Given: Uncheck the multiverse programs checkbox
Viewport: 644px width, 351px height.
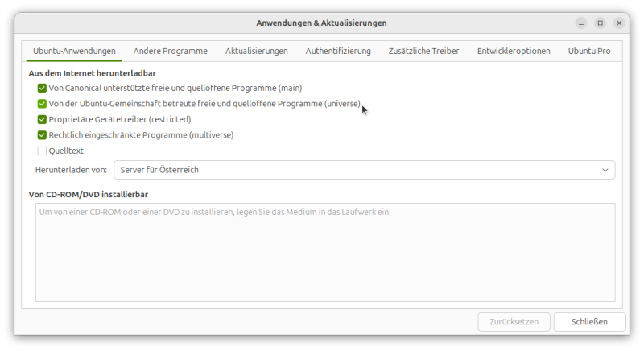Looking at the screenshot, I should tap(42, 135).
